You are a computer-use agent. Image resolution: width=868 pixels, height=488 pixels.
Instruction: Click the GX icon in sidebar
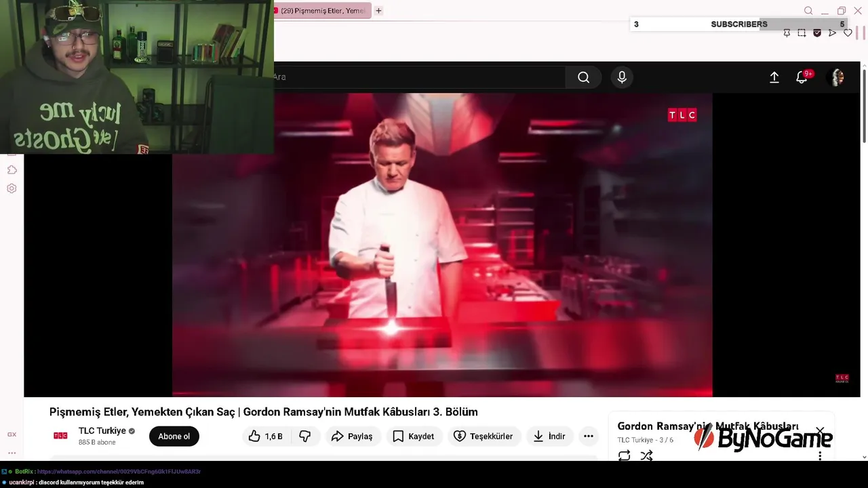tap(12, 434)
